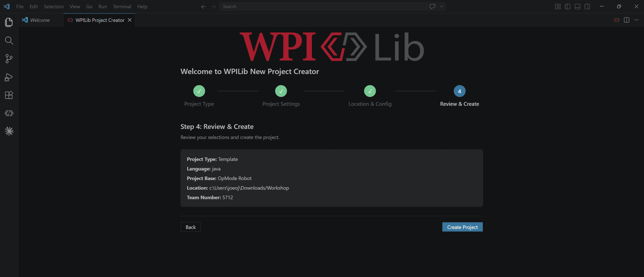Open Run and Debug view

coord(9,77)
